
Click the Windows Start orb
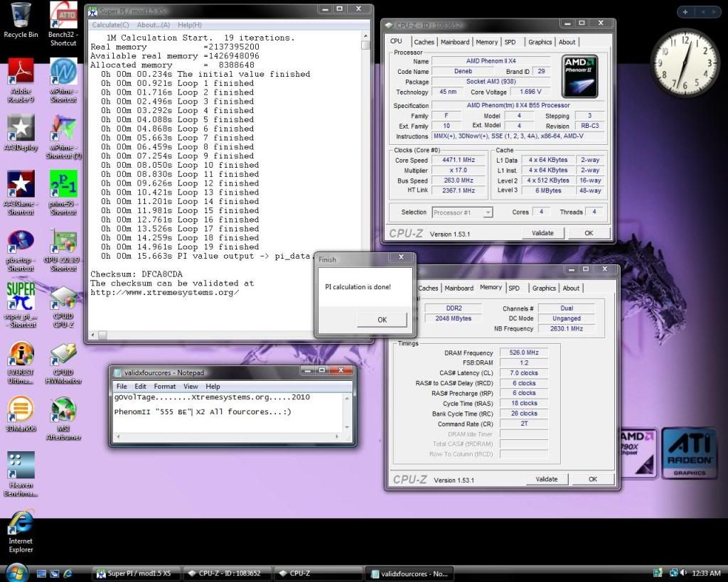(x=16, y=572)
